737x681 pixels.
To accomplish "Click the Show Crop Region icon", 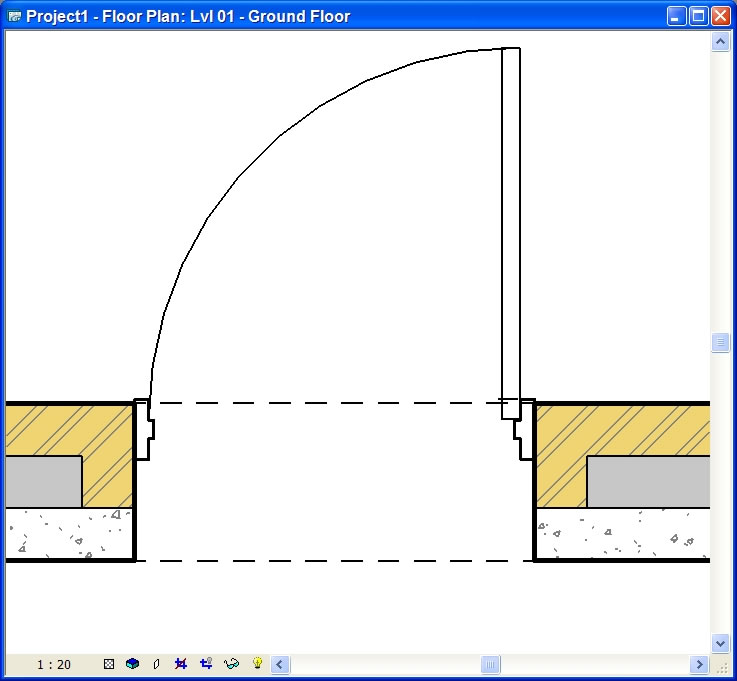I will coord(206,664).
